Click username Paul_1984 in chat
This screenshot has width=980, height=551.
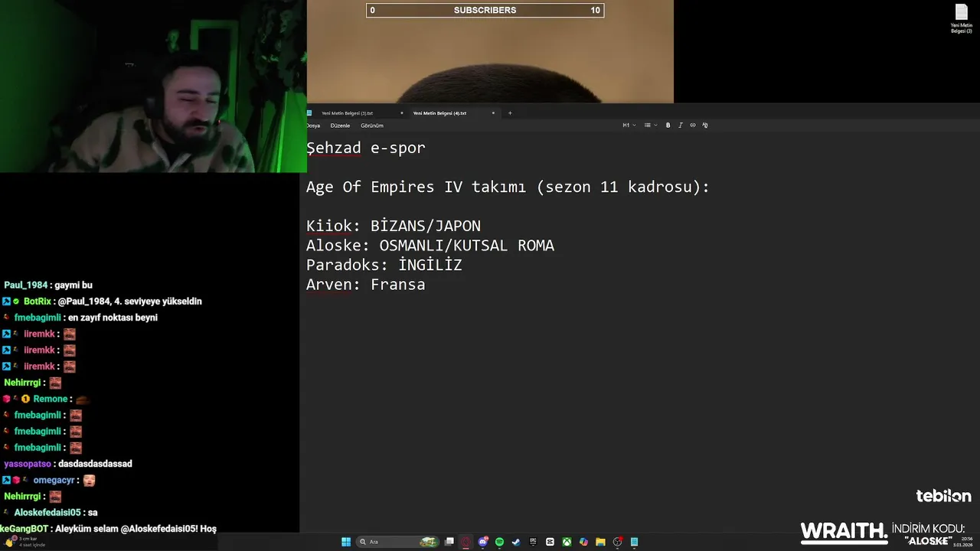[x=26, y=285]
